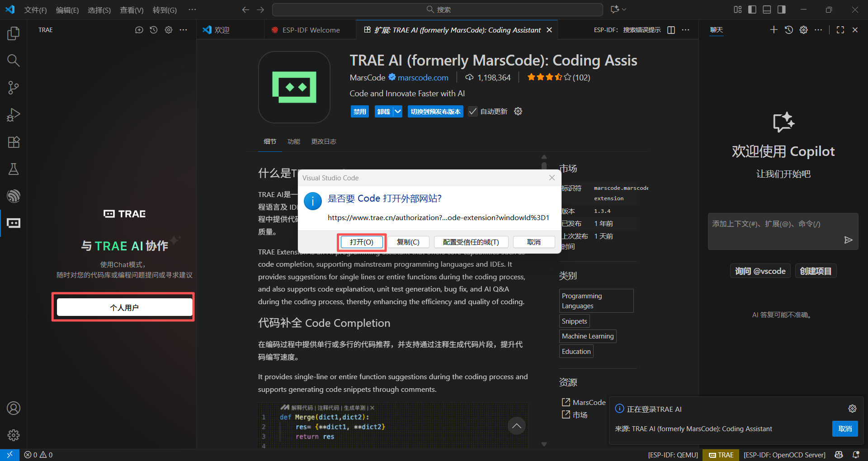Send the Copilot chat message
This screenshot has height=461, width=868.
(848, 240)
